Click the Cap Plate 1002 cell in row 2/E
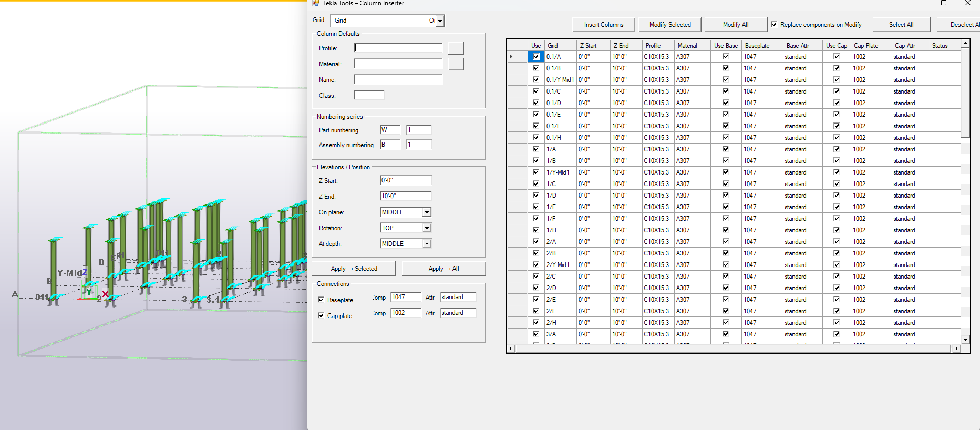This screenshot has width=980, height=430. [871, 300]
